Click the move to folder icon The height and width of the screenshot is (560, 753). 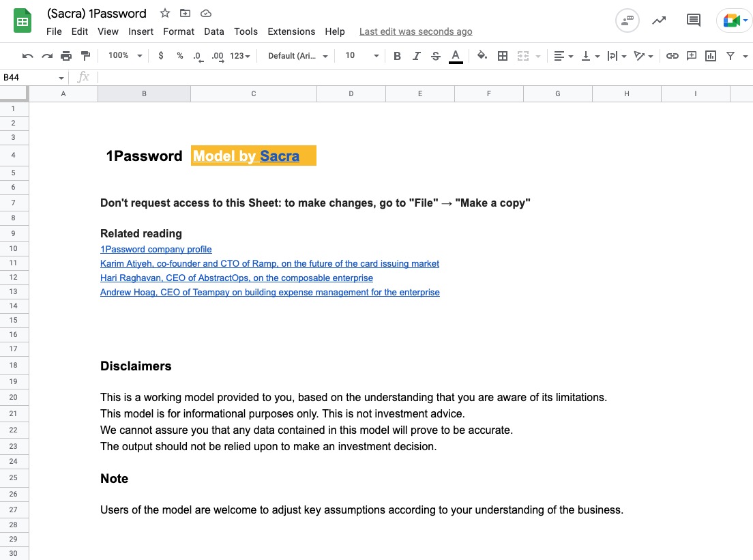point(185,14)
